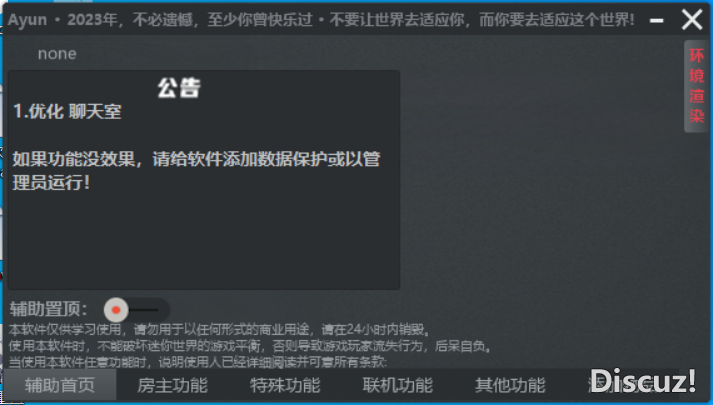This screenshot has width=713, height=405.
Task: Switch to the 辅助首页 tab
Action: coord(60,385)
